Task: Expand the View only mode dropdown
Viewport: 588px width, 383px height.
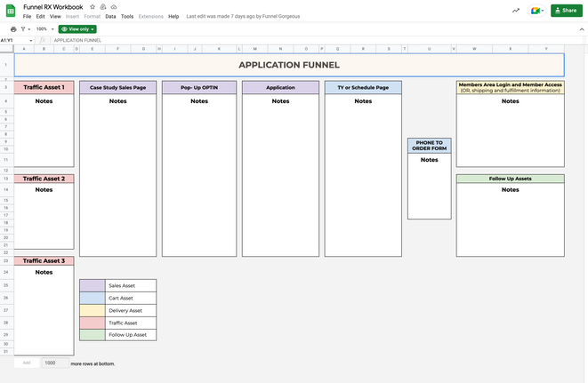Action: click(x=77, y=29)
